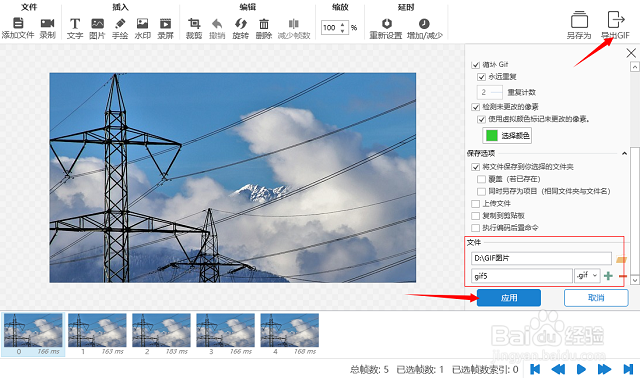
Task: Delete the frame with the 删除 trash icon
Action: (264, 23)
